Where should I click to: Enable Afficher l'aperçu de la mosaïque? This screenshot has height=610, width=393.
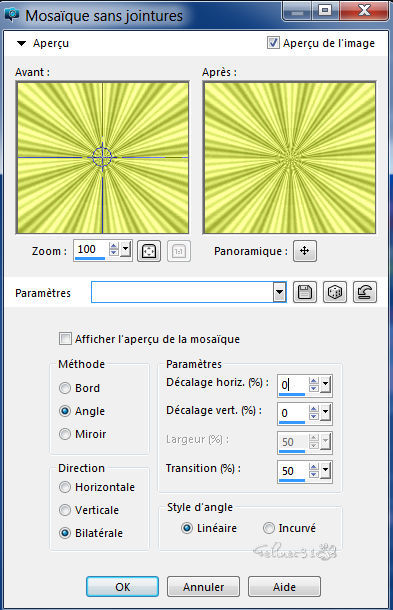click(65, 338)
